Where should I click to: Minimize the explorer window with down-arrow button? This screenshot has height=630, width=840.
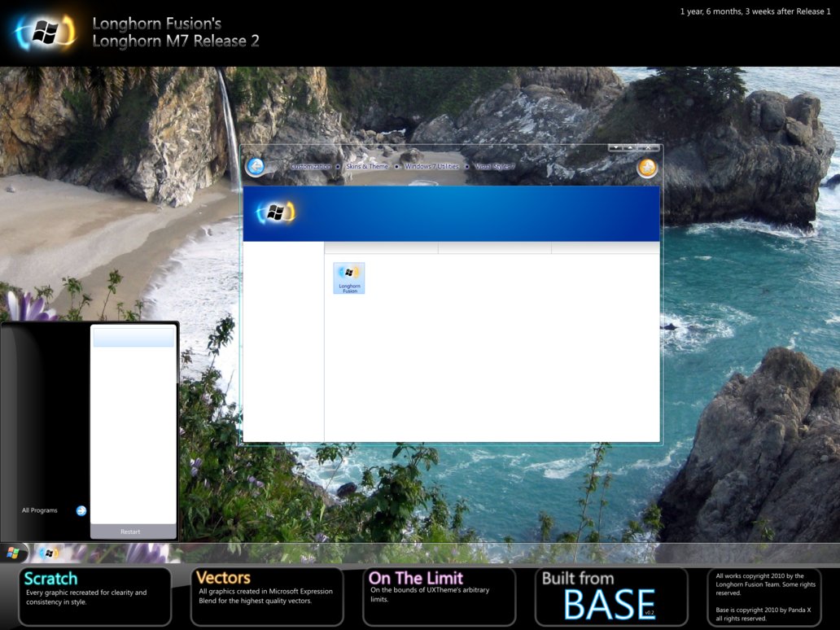616,148
